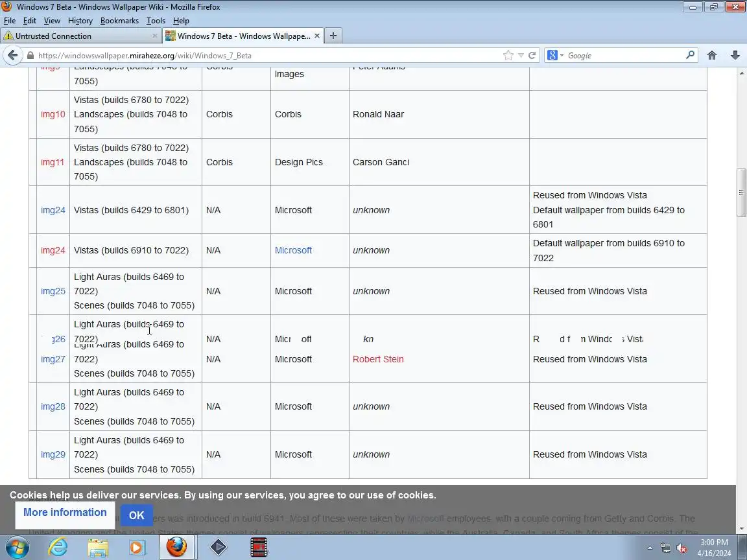Open the Help menu
The image size is (747, 560).
181,21
